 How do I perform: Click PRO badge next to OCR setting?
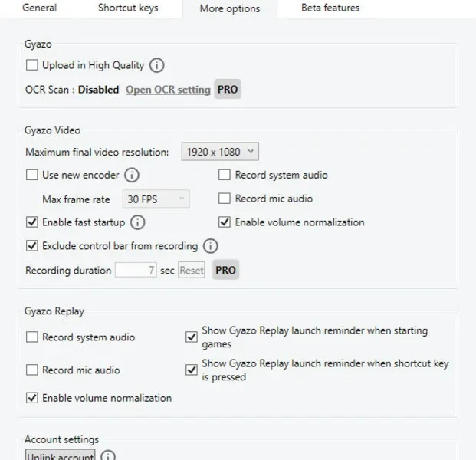coord(228,89)
